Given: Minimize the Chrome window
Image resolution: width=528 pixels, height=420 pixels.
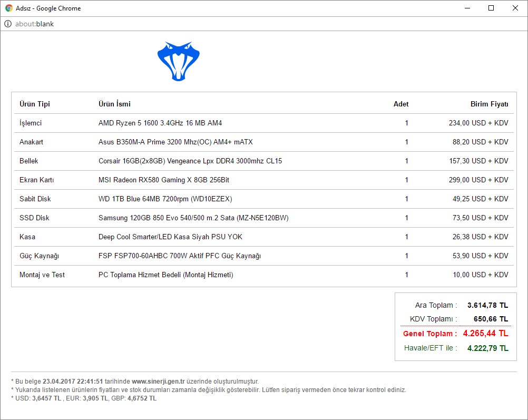Looking at the screenshot, I should 467,8.
